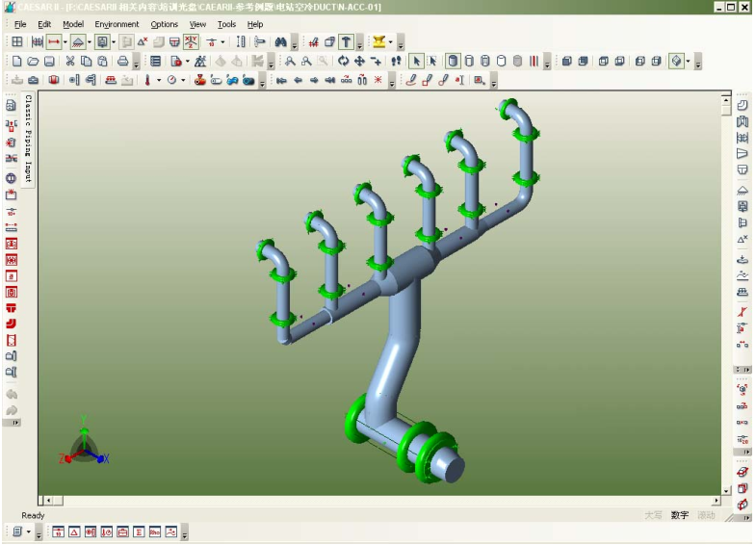Open the Tools menu
The image size is (756, 545).
(x=226, y=24)
